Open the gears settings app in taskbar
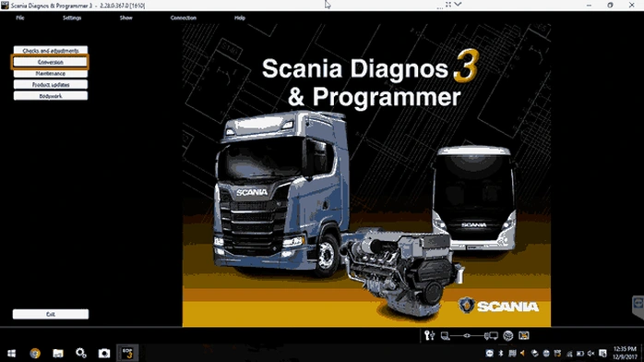 pyautogui.click(x=81, y=353)
